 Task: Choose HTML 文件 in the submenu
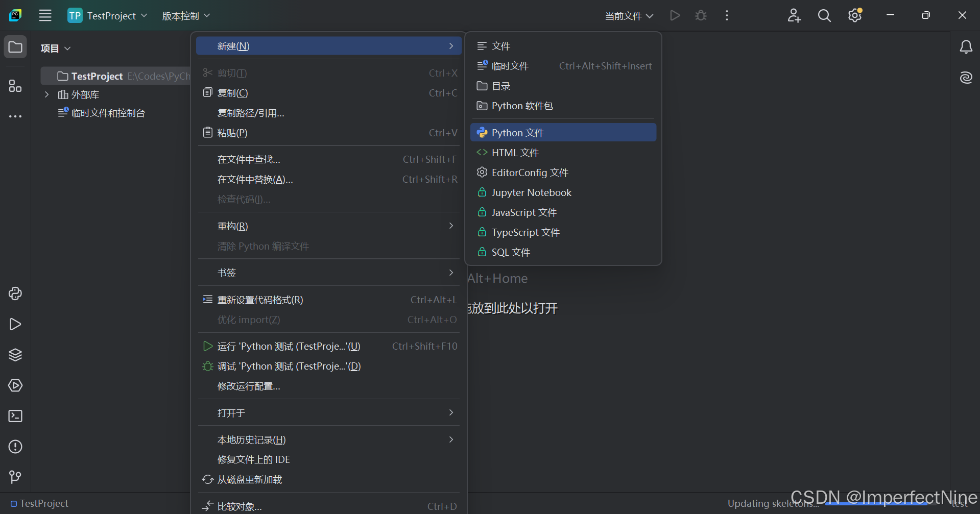[x=563, y=153]
